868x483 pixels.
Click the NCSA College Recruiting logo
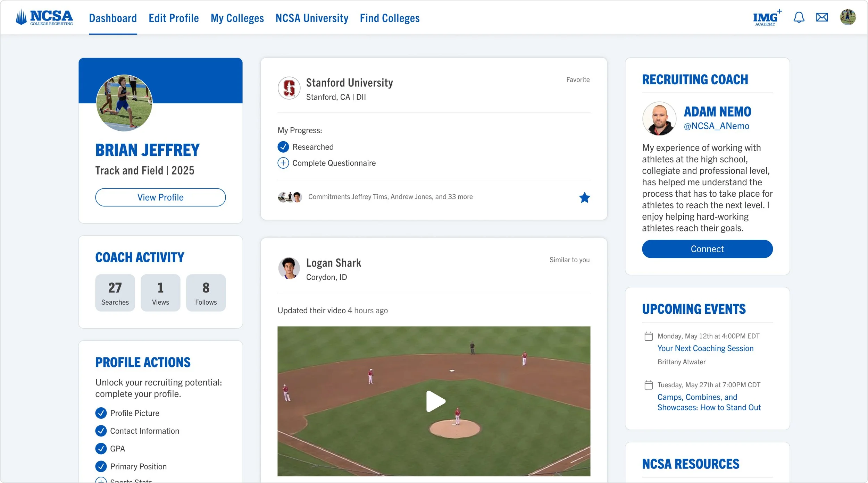pyautogui.click(x=44, y=17)
